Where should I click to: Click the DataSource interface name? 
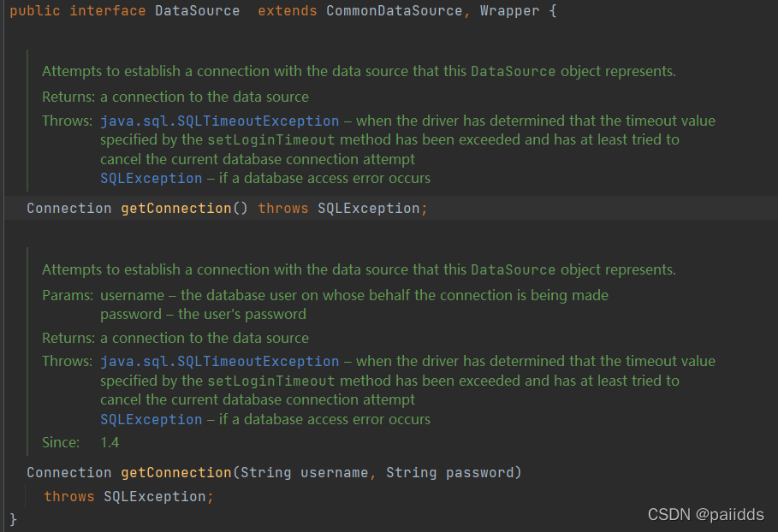(197, 11)
